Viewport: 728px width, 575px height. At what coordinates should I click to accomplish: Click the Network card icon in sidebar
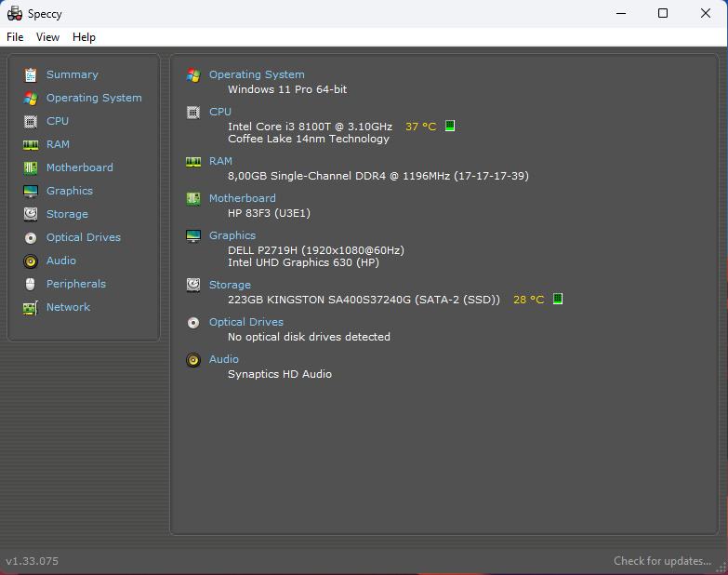pos(31,307)
